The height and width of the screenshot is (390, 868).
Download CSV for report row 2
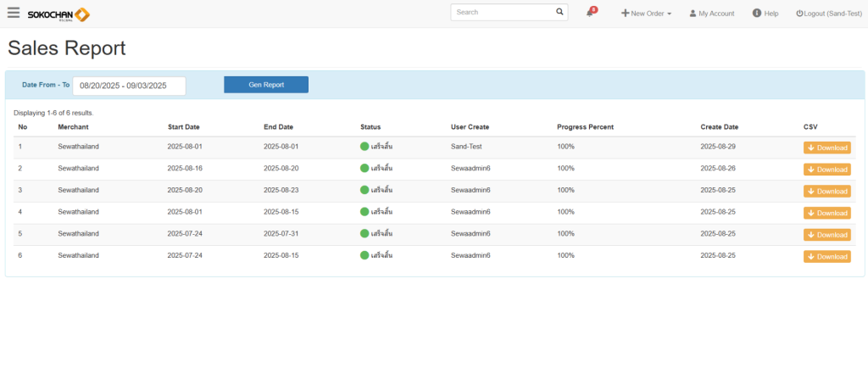826,170
